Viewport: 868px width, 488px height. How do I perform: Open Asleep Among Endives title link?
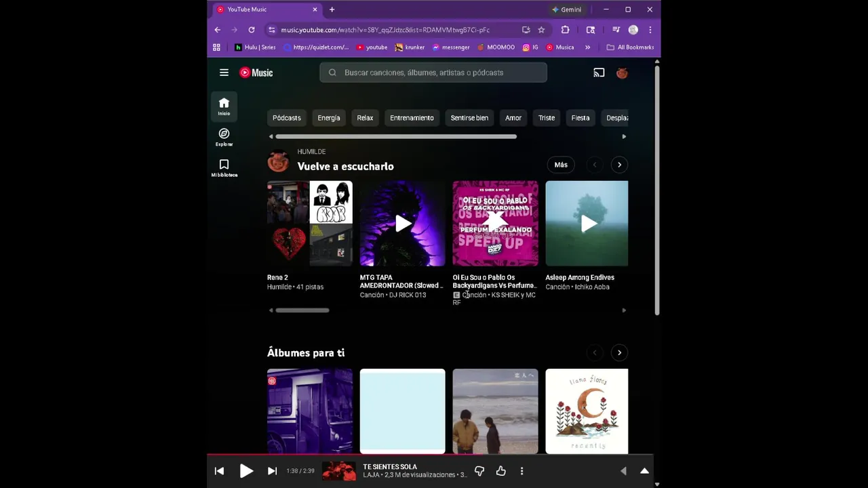click(580, 277)
